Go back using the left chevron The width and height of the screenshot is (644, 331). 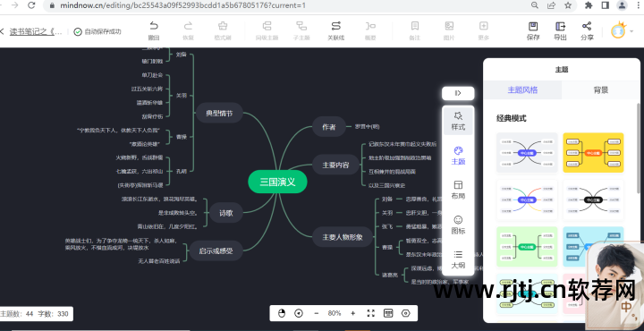click(2, 31)
